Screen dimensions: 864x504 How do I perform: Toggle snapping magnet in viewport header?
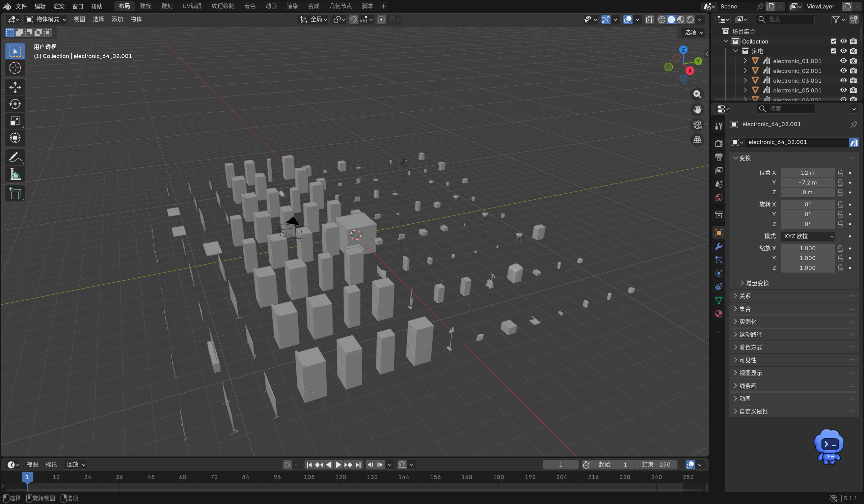click(x=353, y=20)
